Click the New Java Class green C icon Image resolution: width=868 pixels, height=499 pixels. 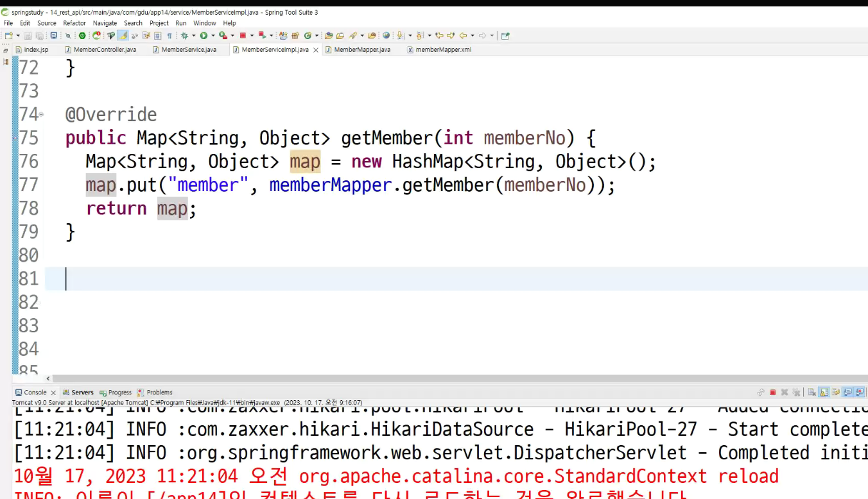pos(307,35)
